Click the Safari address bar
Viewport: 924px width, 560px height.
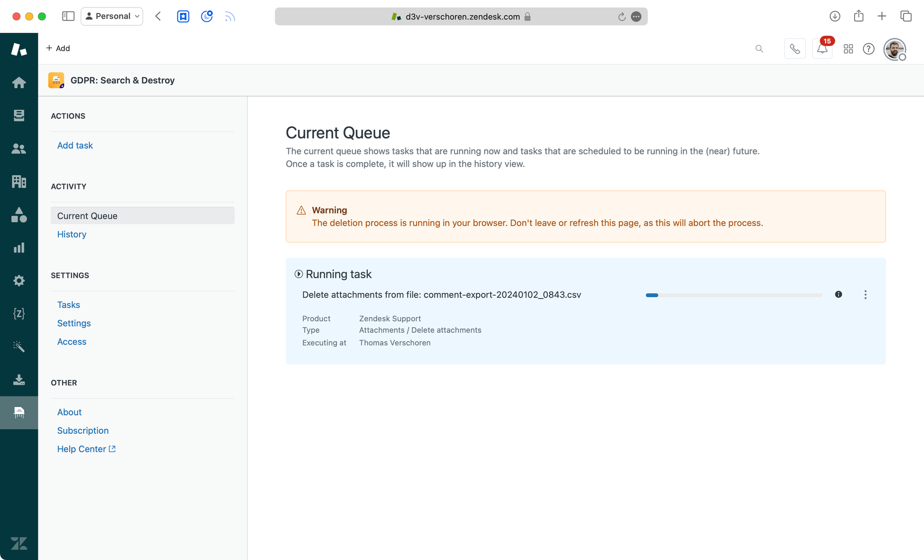[461, 17]
